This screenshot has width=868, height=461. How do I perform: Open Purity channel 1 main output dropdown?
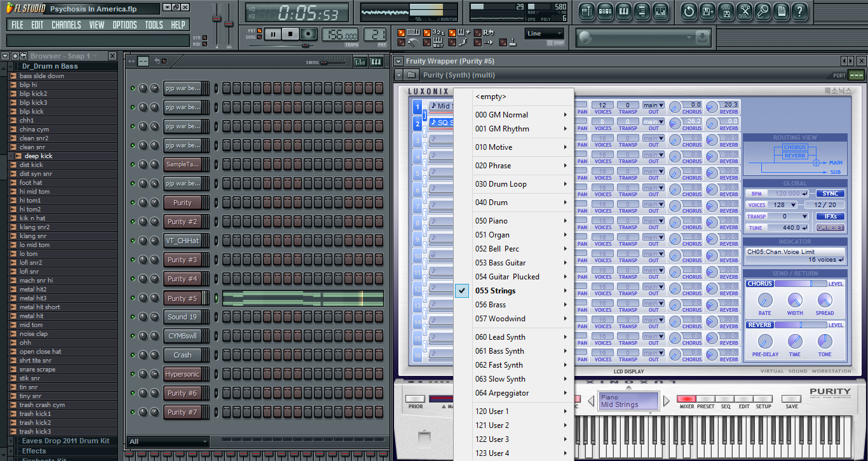(x=653, y=105)
